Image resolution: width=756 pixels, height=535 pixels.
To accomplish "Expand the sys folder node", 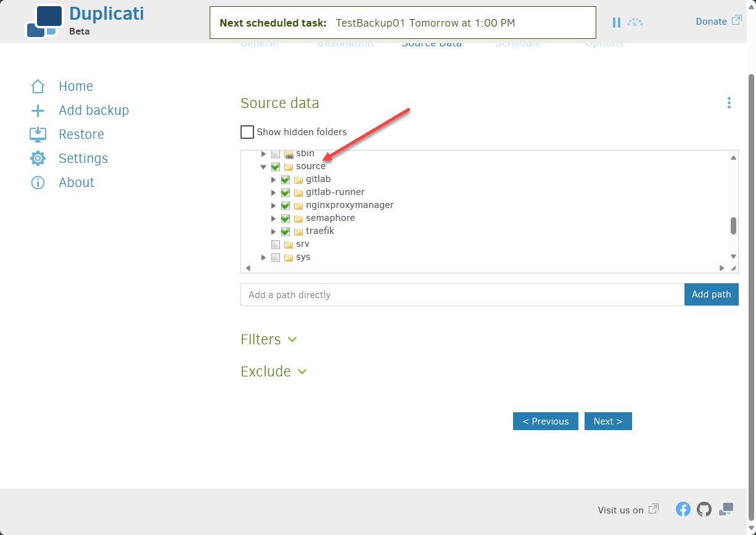I will tap(264, 257).
